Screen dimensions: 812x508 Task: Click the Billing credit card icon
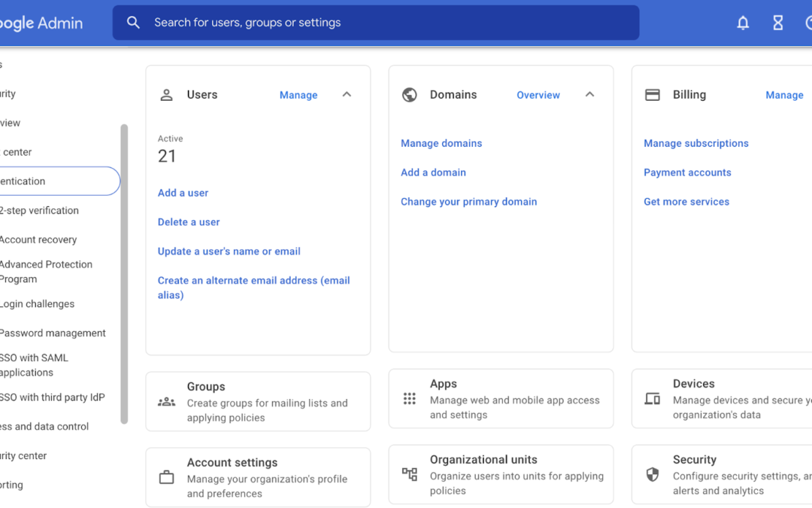tap(652, 95)
